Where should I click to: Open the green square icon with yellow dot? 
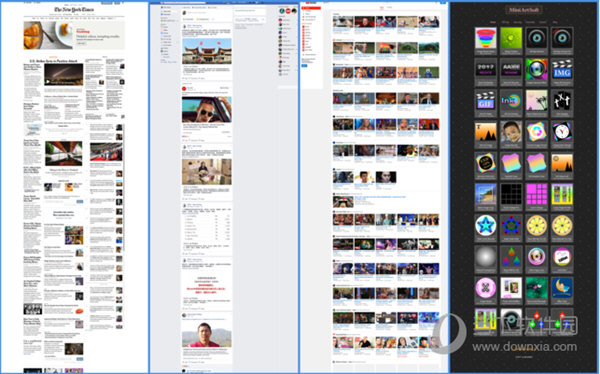(511, 38)
